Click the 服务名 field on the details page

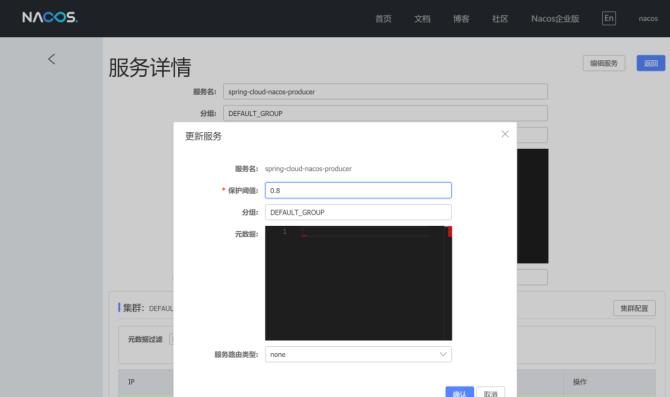point(385,91)
